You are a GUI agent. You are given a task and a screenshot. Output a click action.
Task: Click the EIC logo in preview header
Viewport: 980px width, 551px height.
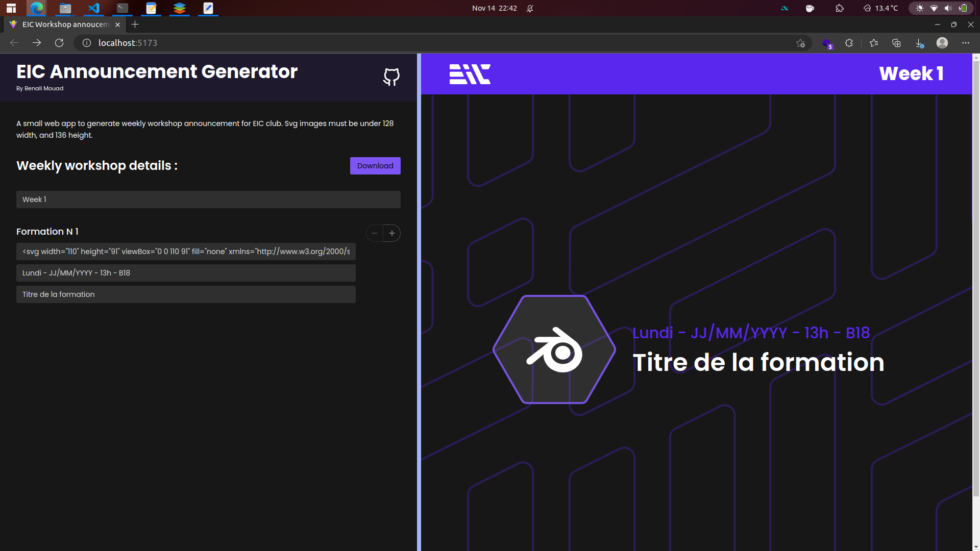470,74
